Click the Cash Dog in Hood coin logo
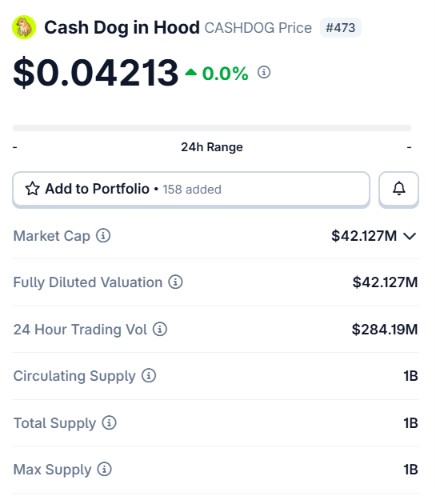Image resolution: width=435 pixels, height=496 pixels. pyautogui.click(x=24, y=27)
